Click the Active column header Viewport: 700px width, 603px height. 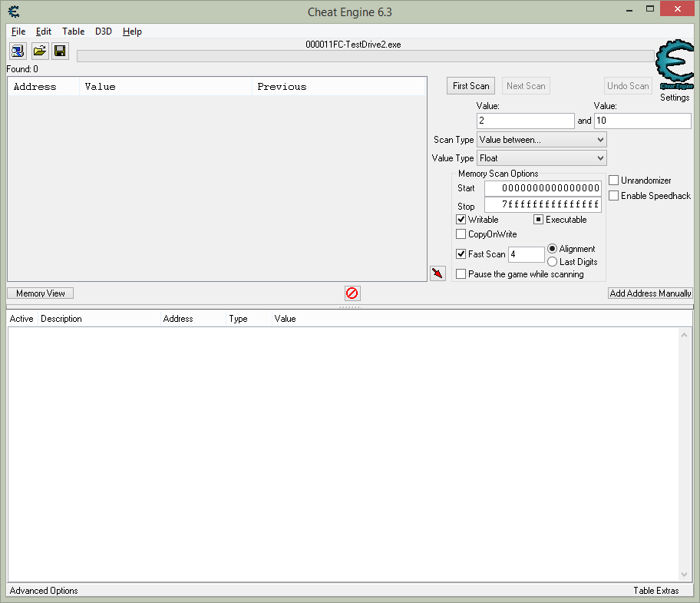point(21,319)
